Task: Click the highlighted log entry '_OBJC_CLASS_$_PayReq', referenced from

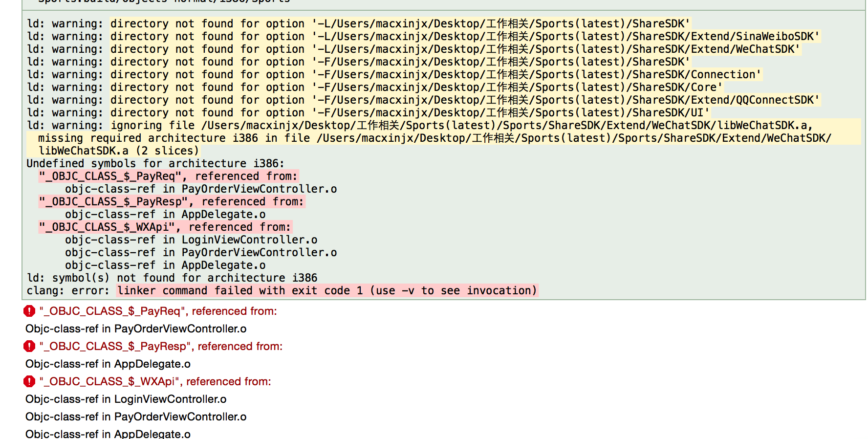Action: click(x=169, y=176)
